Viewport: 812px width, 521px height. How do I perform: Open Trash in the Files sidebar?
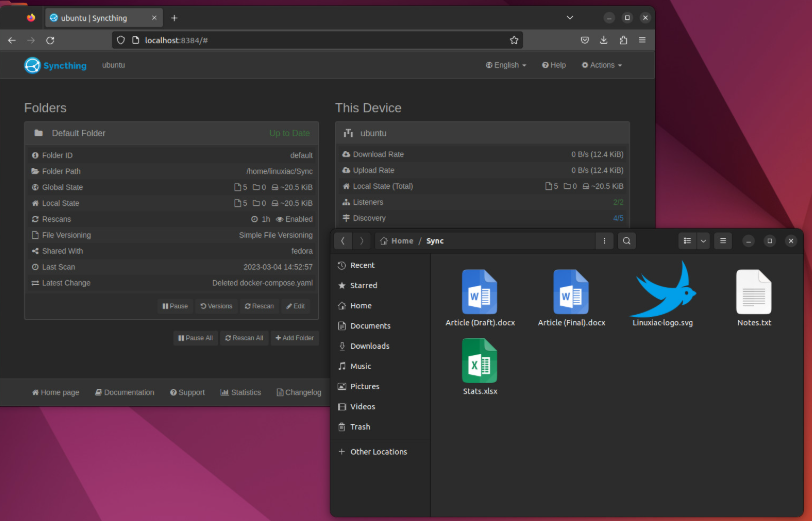tap(360, 427)
